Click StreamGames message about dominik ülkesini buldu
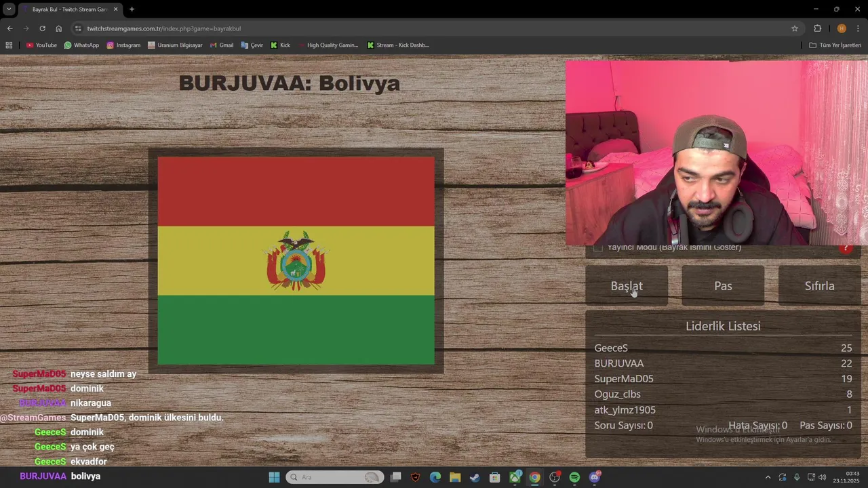The height and width of the screenshot is (488, 868). coord(146,418)
